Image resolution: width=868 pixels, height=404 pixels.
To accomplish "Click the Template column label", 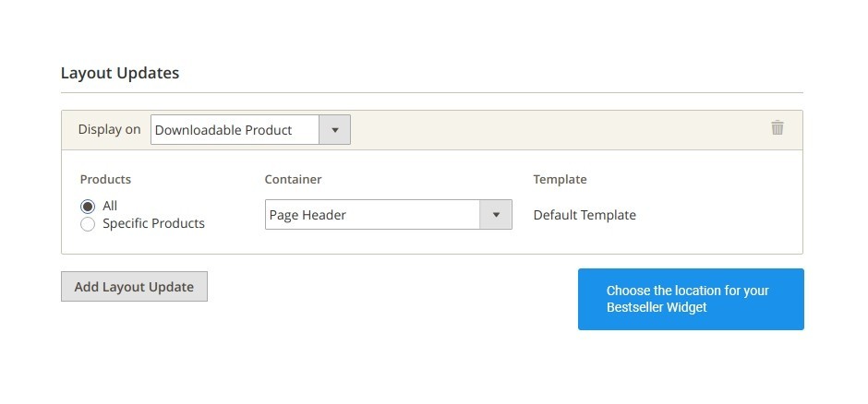I will pyautogui.click(x=560, y=180).
